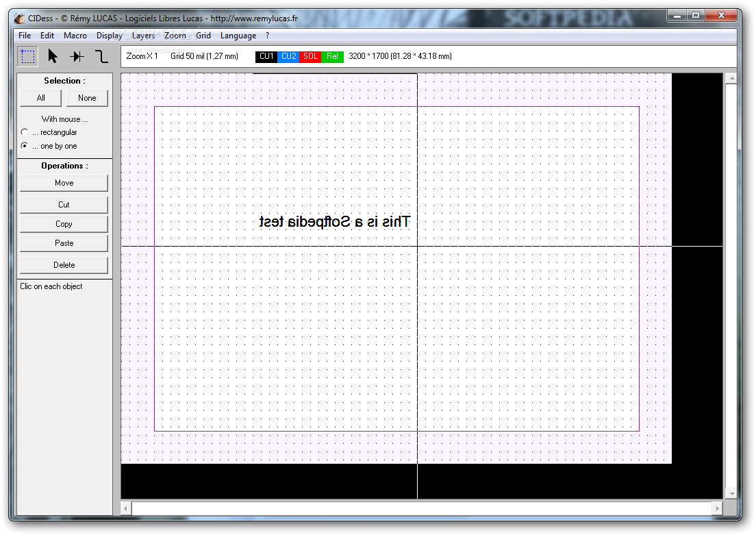This screenshot has height=535, width=756.
Task: Toggle the black CU1 layer swatch
Action: (266, 56)
